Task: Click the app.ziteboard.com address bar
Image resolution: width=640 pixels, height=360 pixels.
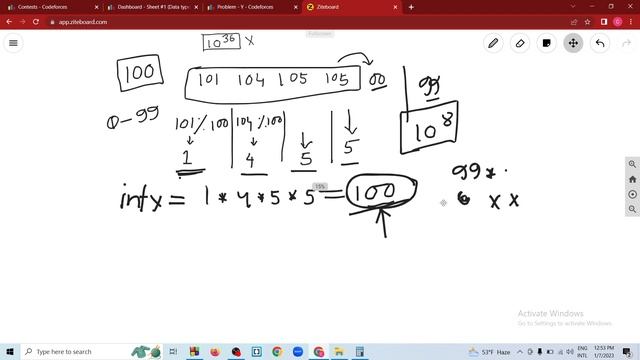Action: point(310,22)
